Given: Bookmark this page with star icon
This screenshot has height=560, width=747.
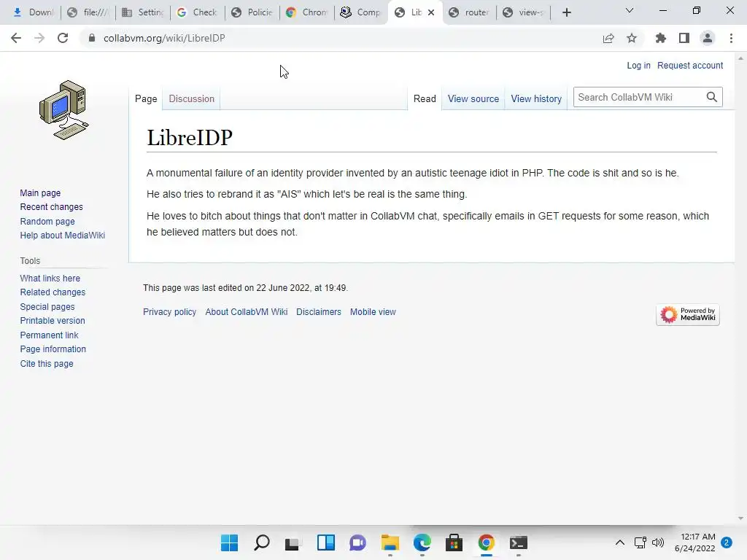Looking at the screenshot, I should tap(632, 38).
